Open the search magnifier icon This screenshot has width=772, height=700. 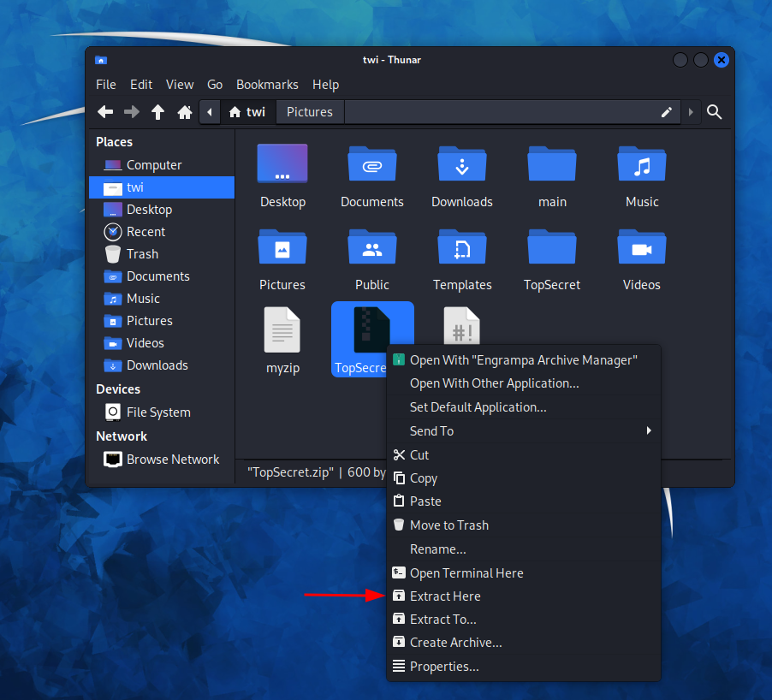715,112
